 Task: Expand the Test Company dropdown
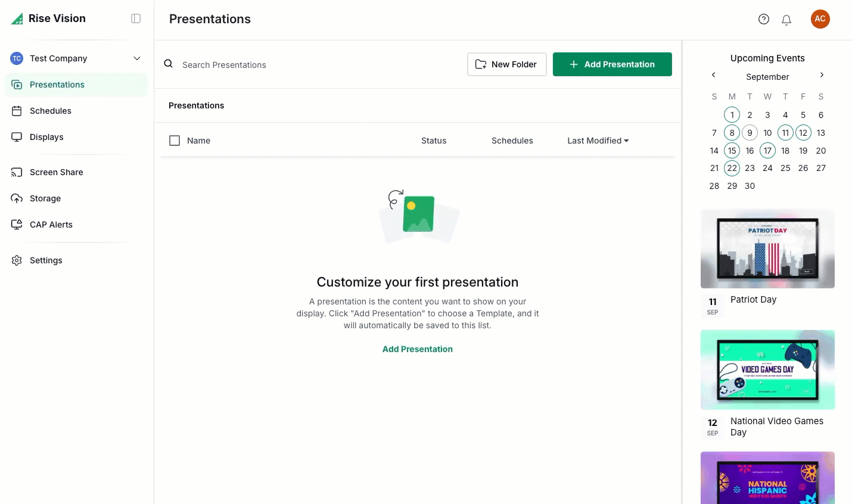pos(136,58)
